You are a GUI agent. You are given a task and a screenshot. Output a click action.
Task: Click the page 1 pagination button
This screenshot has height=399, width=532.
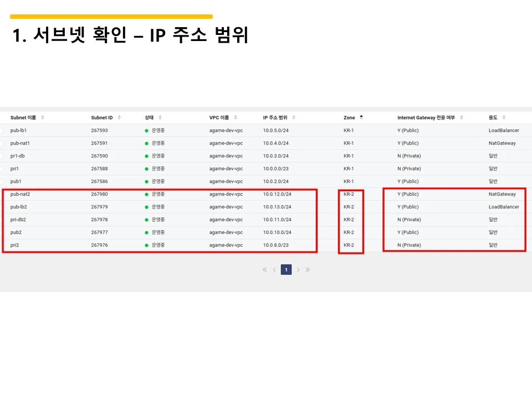286,269
